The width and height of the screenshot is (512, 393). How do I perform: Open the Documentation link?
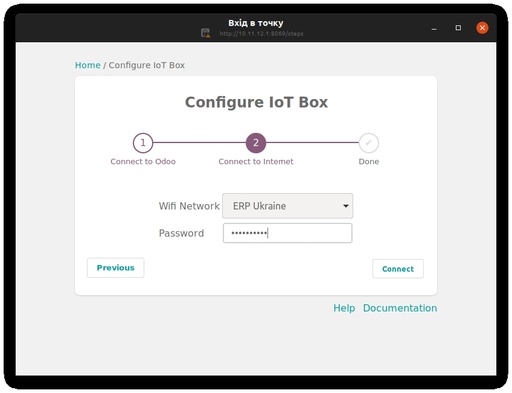tap(400, 308)
